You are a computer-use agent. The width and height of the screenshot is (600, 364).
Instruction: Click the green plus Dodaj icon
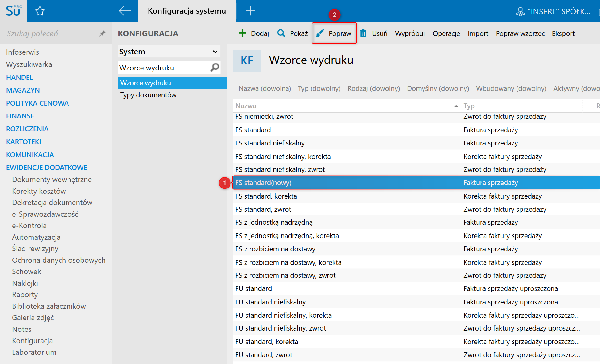[242, 33]
